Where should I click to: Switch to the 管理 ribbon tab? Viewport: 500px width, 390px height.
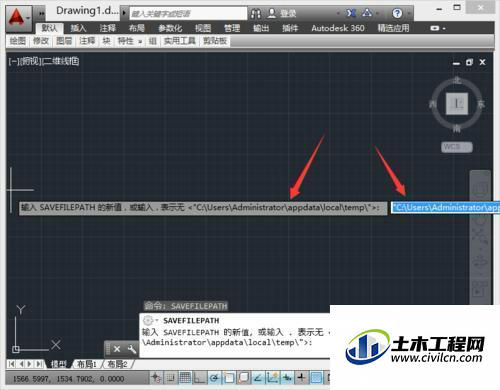232,28
